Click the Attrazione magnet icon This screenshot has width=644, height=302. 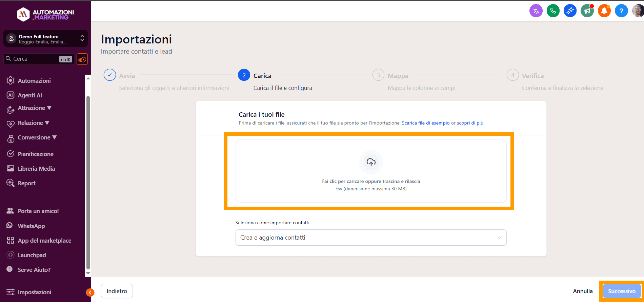click(11, 109)
